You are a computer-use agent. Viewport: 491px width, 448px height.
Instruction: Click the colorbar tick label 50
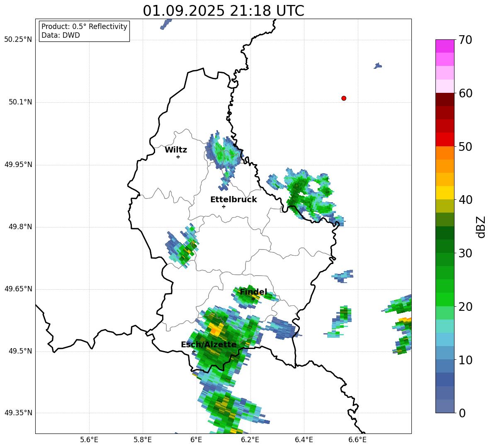(x=465, y=146)
